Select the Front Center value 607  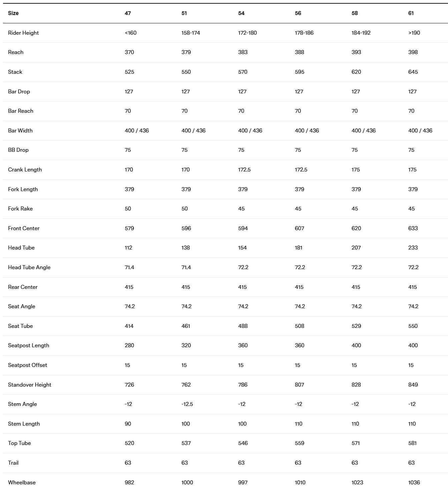pyautogui.click(x=300, y=228)
